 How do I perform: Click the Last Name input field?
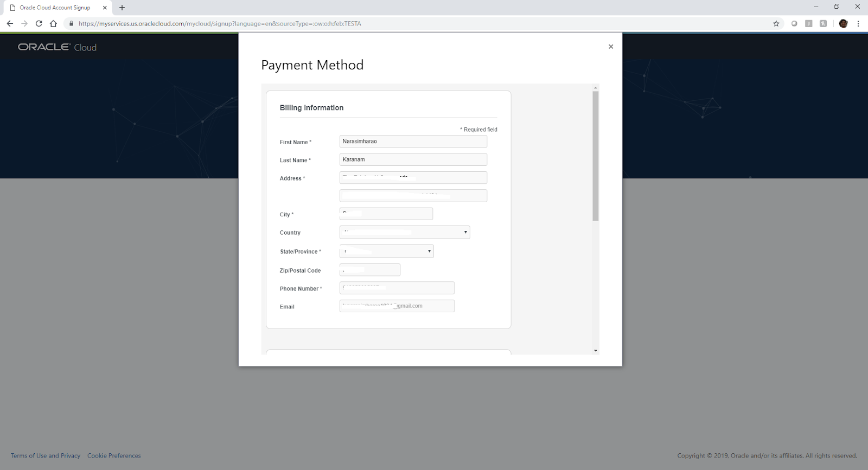[x=413, y=159]
